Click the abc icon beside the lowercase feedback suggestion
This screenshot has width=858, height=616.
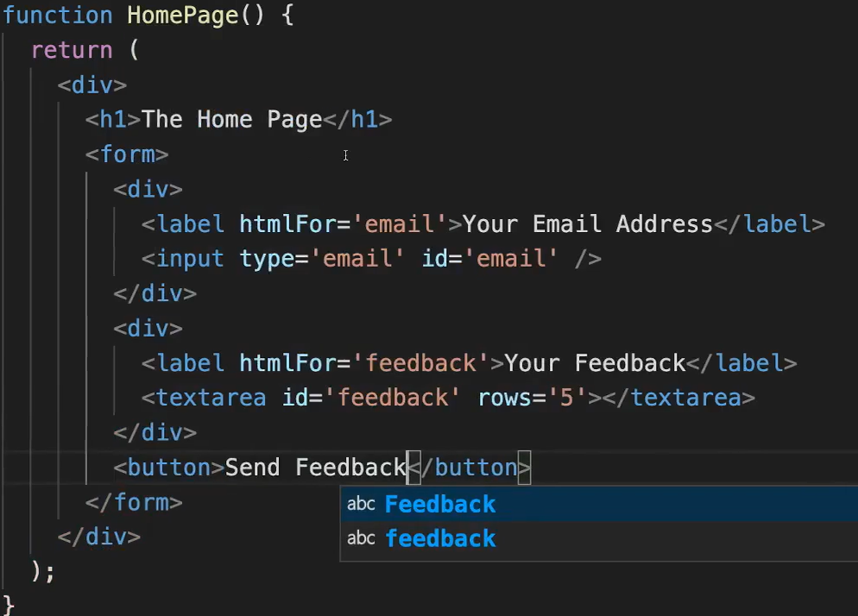(x=361, y=538)
